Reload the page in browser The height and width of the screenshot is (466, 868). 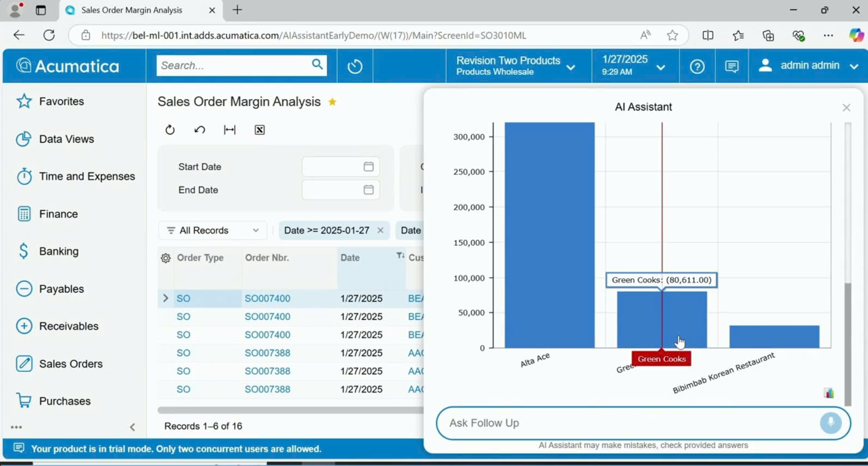coord(49,35)
